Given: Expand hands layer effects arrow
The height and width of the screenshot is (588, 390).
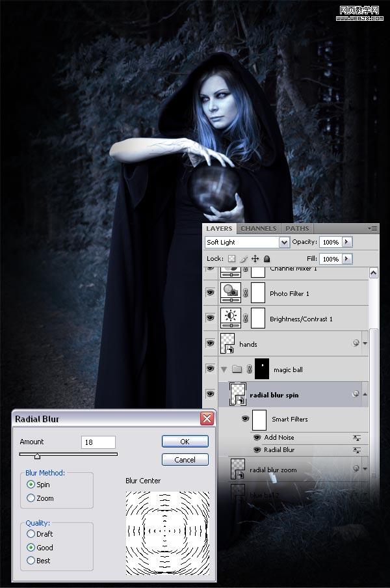Looking at the screenshot, I should [365, 343].
